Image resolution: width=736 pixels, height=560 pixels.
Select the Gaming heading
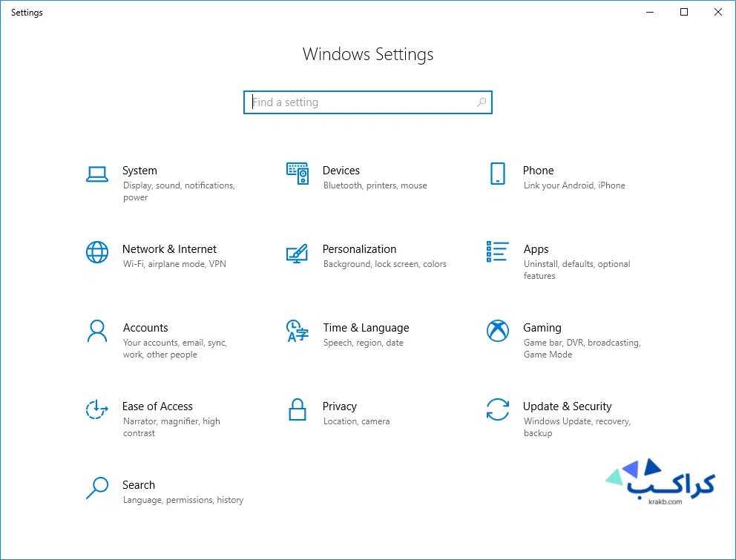542,328
